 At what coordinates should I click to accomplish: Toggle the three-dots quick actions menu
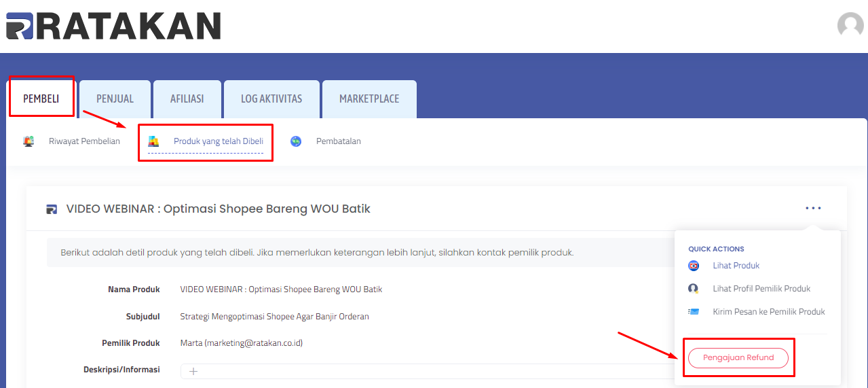click(x=813, y=208)
